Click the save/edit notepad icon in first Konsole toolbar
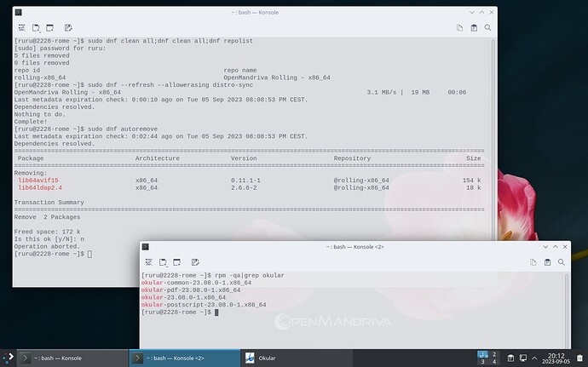The height and width of the screenshot is (367, 588). pyautogui.click(x=68, y=28)
